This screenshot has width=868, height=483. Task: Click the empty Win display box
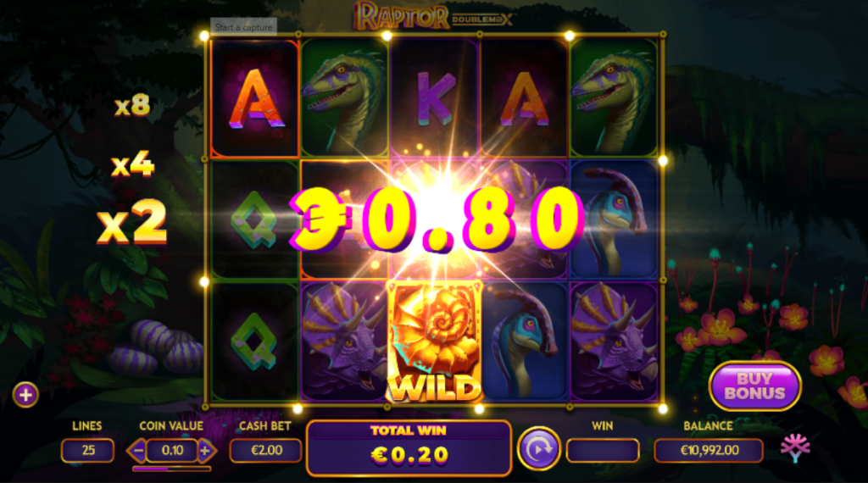(x=603, y=450)
